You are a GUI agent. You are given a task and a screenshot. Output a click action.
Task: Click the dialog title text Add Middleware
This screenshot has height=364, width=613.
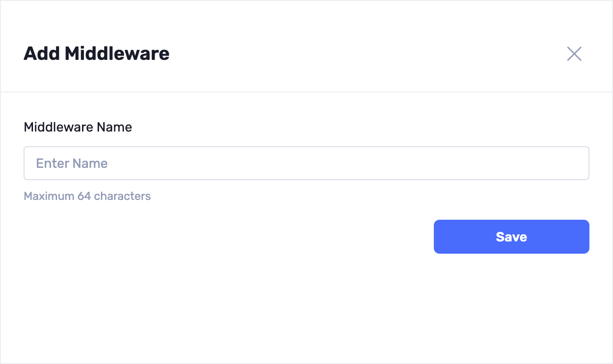pyautogui.click(x=97, y=54)
